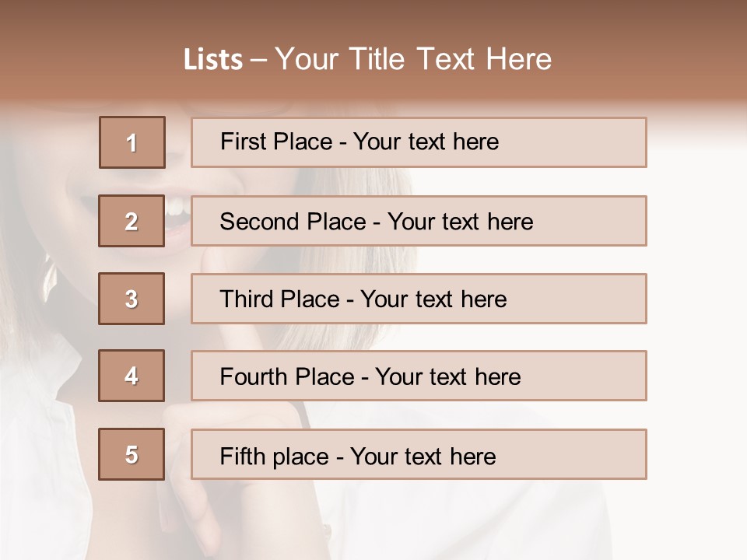The height and width of the screenshot is (560, 747).
Task: Click the dash in the slide title
Action: [258, 60]
